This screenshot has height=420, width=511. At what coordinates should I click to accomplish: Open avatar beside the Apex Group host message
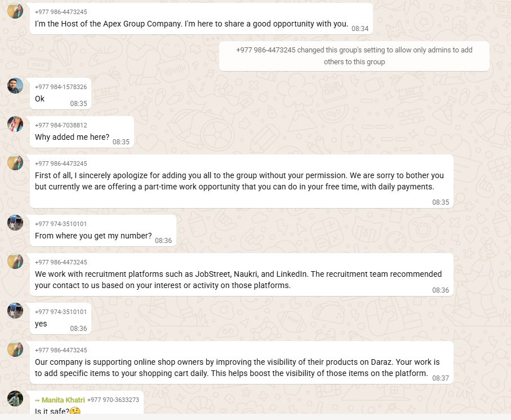pyautogui.click(x=15, y=11)
